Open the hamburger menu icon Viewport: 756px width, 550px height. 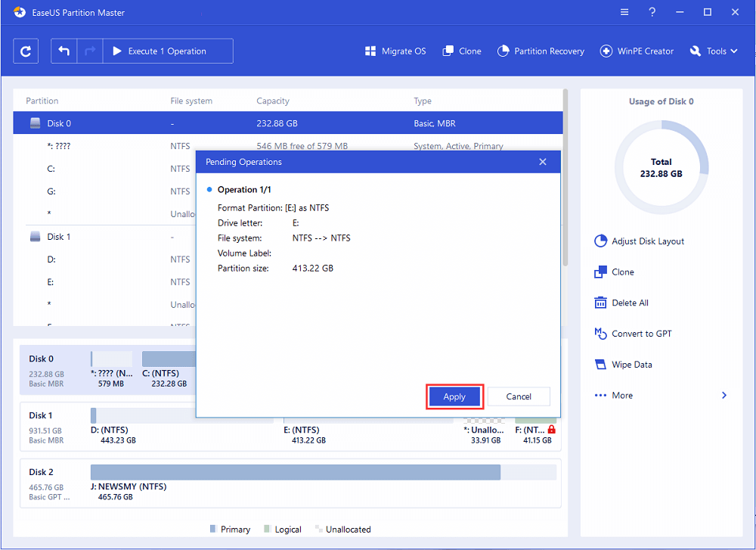click(624, 12)
